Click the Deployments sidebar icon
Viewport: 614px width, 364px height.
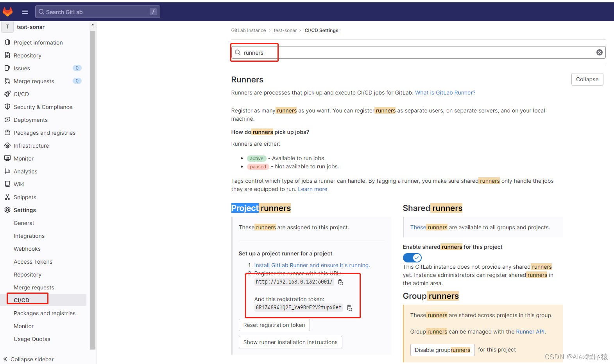pyautogui.click(x=7, y=120)
